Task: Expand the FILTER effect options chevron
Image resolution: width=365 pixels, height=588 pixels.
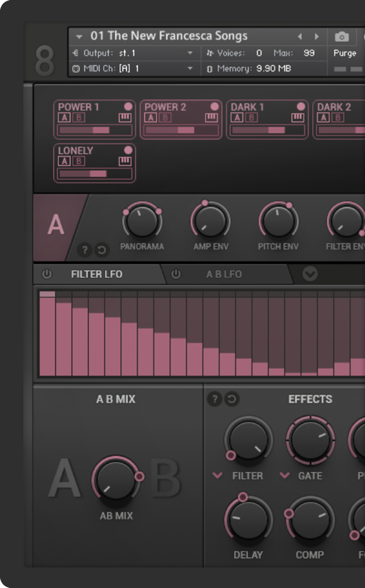Action: point(218,475)
